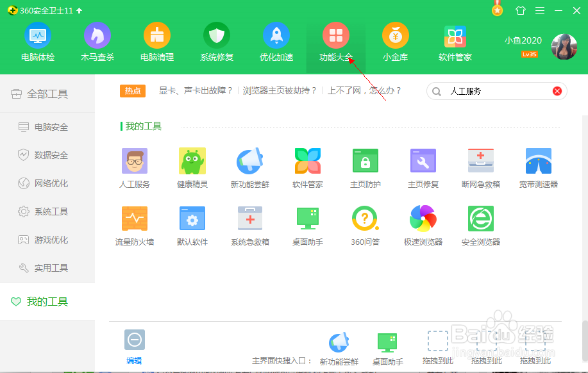Screen dimensions: 588x373
Task: Launch 断网急救箱 tool
Action: (481, 168)
